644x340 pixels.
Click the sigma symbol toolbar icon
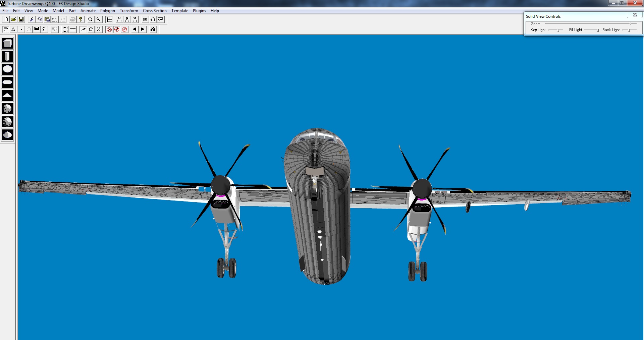(44, 30)
